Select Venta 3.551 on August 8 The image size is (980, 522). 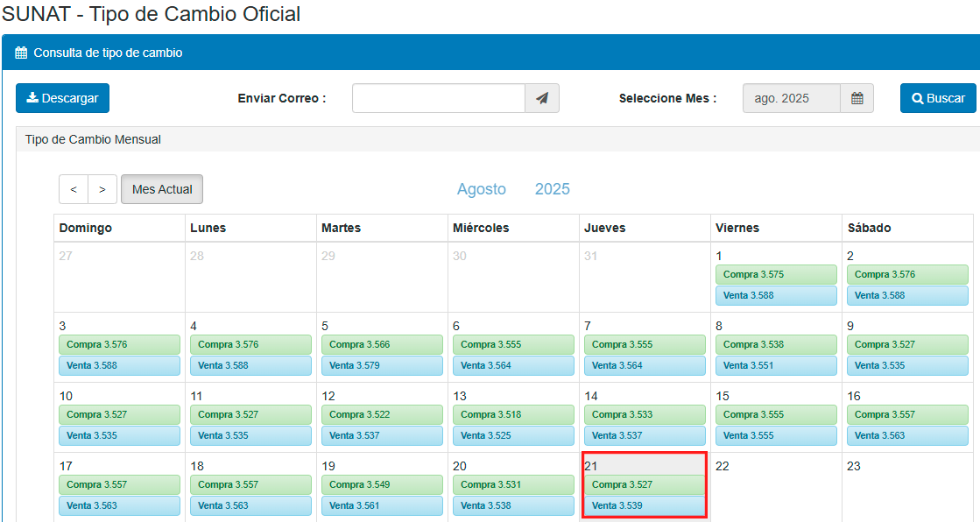point(776,365)
